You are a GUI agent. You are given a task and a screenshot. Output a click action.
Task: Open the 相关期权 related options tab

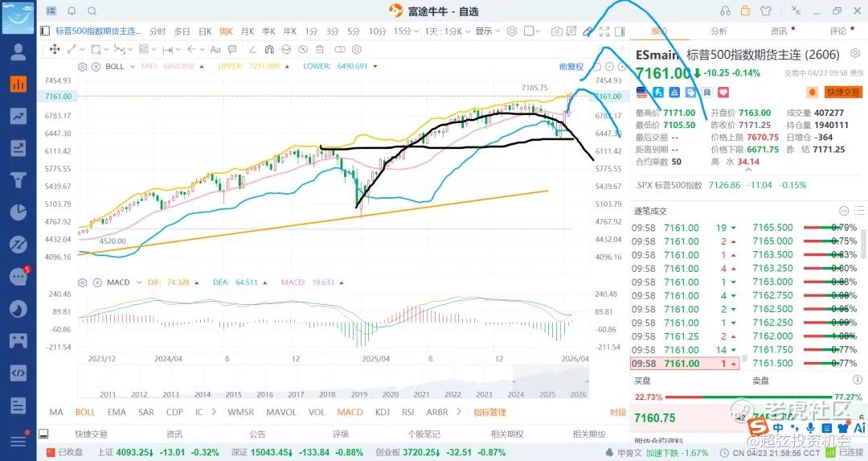(x=507, y=434)
